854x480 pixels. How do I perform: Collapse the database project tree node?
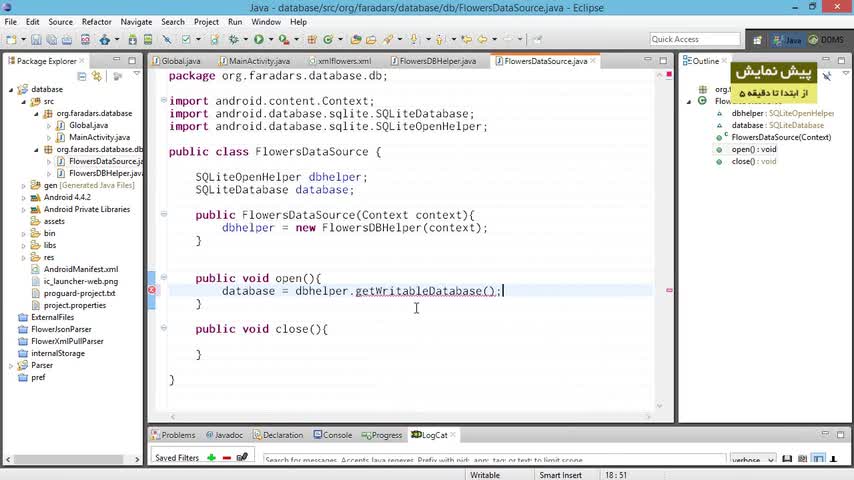(x=11, y=89)
